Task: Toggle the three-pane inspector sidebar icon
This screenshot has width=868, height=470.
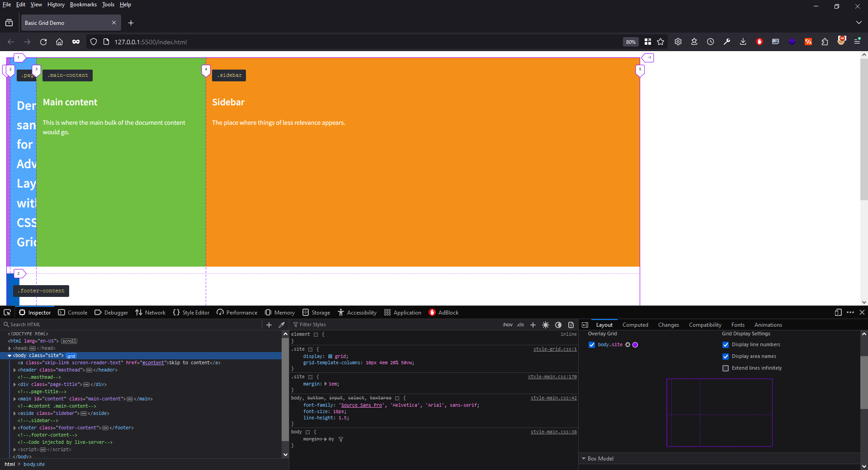Action: (585, 324)
